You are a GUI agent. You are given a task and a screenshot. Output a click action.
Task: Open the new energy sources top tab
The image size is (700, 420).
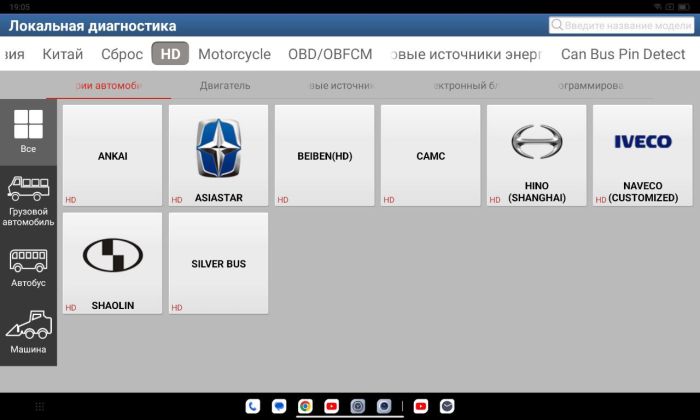tap(466, 54)
